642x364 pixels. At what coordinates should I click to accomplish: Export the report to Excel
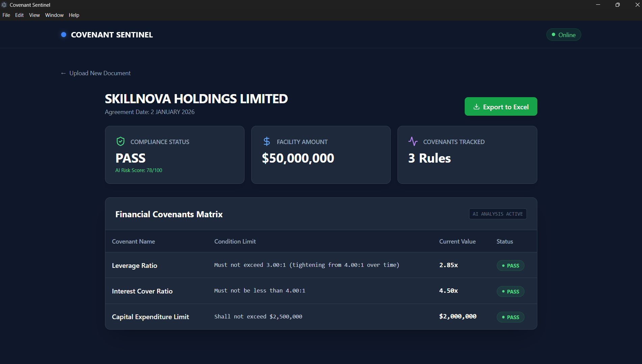point(501,107)
